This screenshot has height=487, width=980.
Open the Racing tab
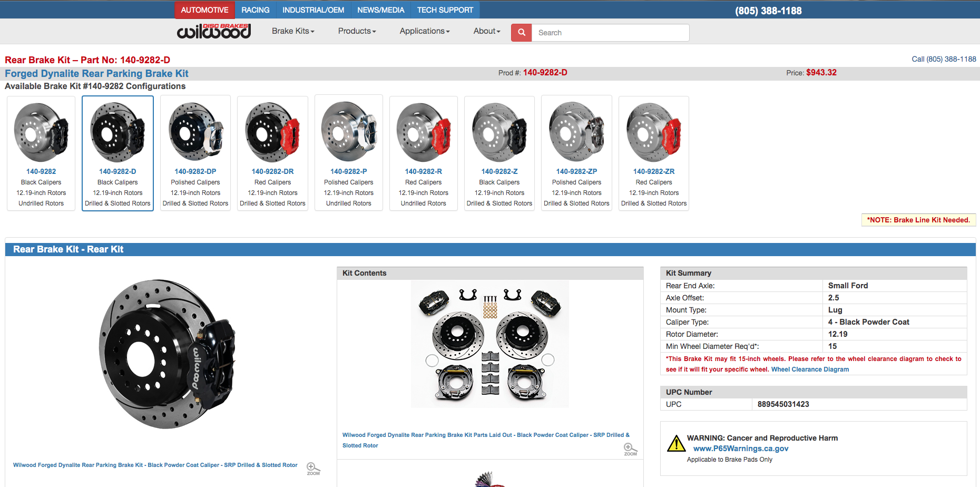(256, 10)
